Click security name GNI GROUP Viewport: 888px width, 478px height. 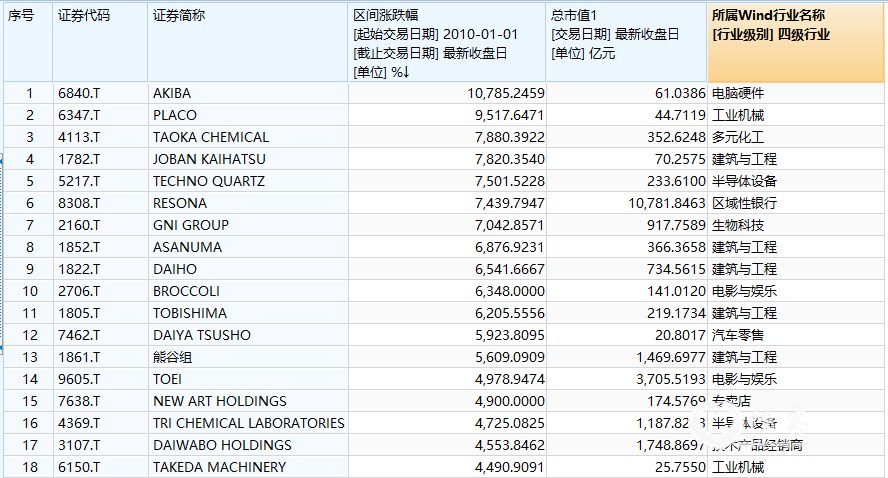(x=190, y=226)
